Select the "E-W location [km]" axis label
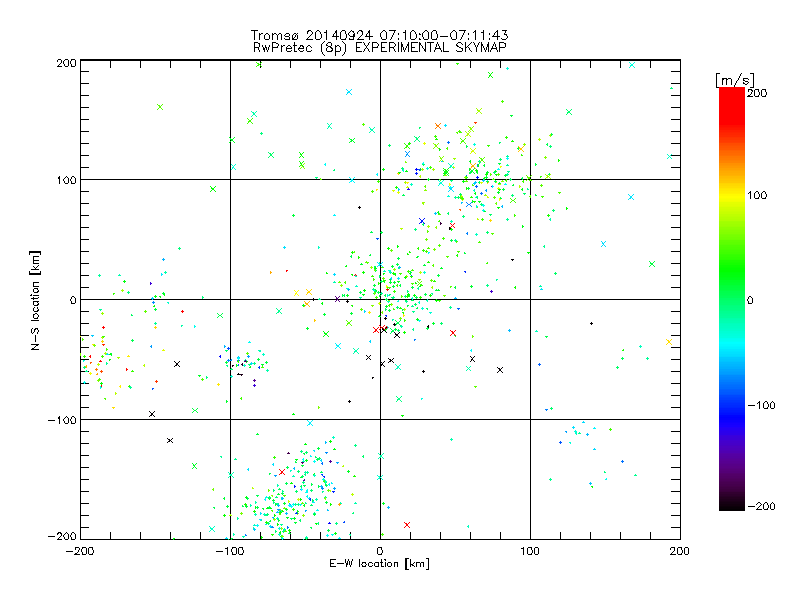This screenshot has width=800, height=600. point(379,563)
